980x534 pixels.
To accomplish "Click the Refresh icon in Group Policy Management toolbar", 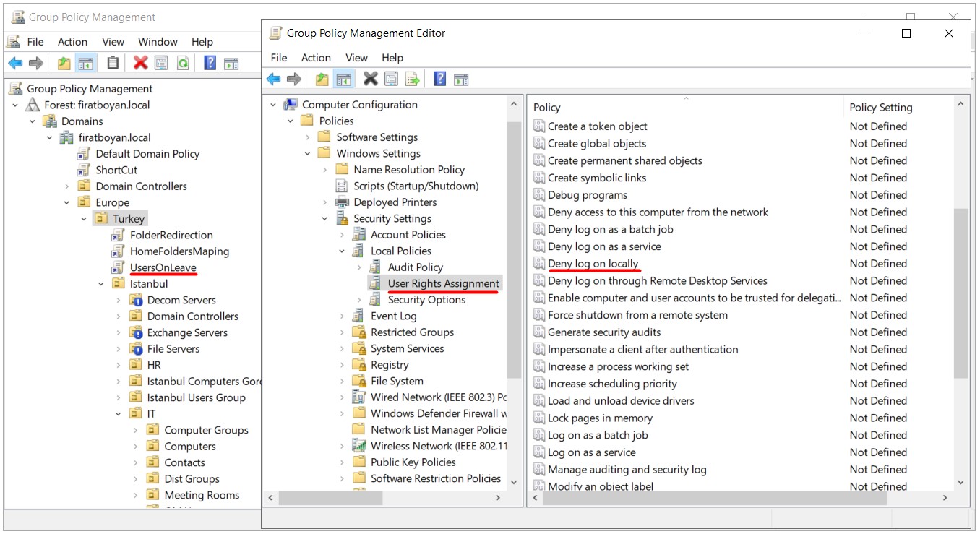I will (x=184, y=64).
